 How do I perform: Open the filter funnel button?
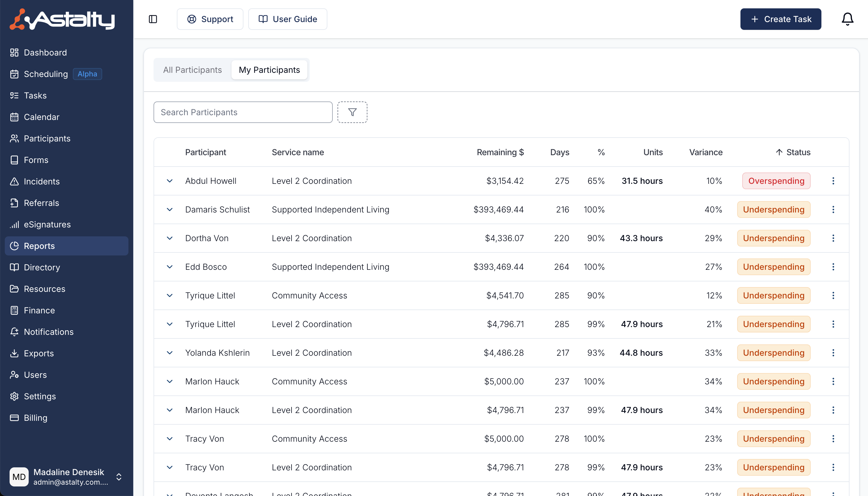(352, 112)
